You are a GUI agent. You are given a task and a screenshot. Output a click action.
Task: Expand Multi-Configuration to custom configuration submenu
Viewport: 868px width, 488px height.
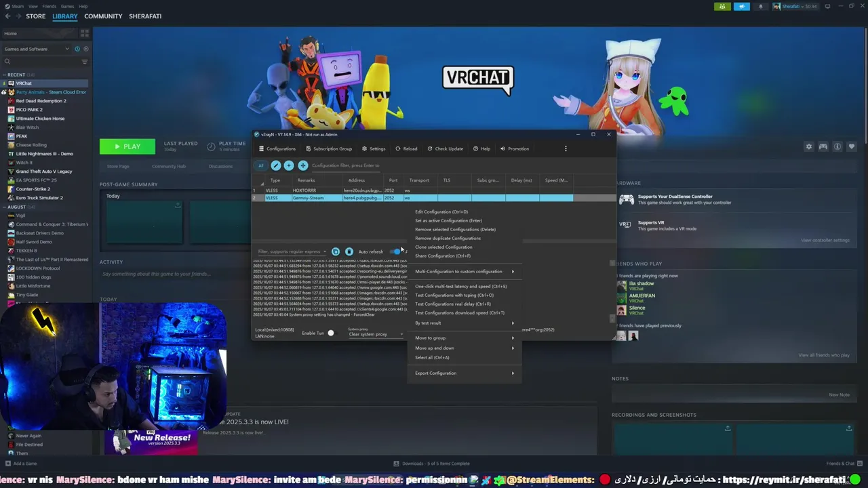(x=465, y=271)
